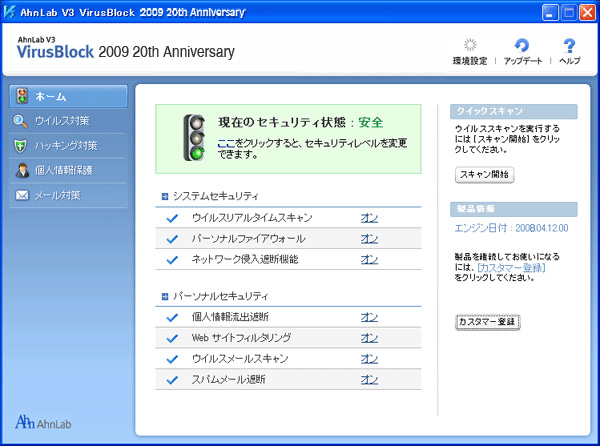Toggle オン link for ウイルスリアルタイムスキャン
Viewport: 600px width, 446px height.
pyautogui.click(x=369, y=218)
